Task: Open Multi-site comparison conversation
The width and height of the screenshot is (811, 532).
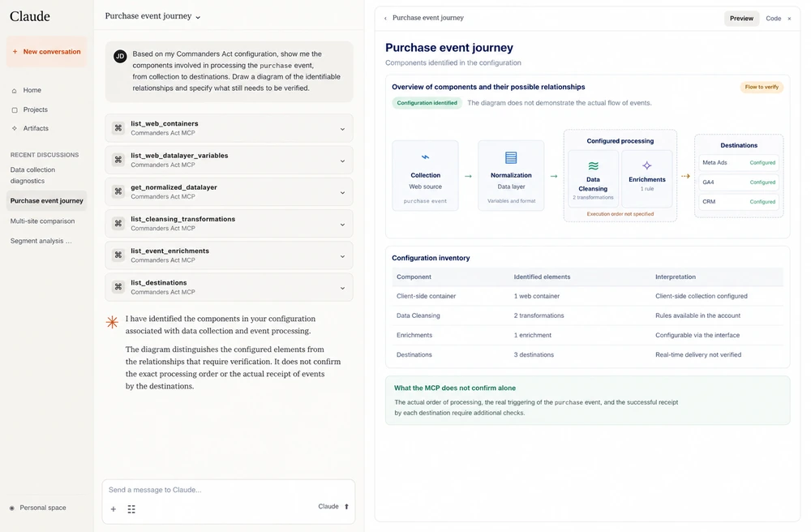Action: pyautogui.click(x=42, y=221)
